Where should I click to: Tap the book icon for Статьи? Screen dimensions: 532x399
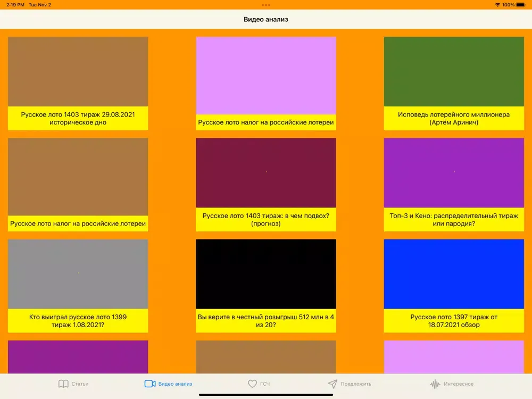[x=63, y=384]
